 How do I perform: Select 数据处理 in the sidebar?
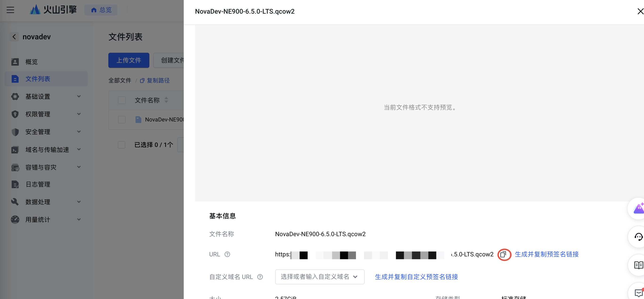[x=46, y=202]
